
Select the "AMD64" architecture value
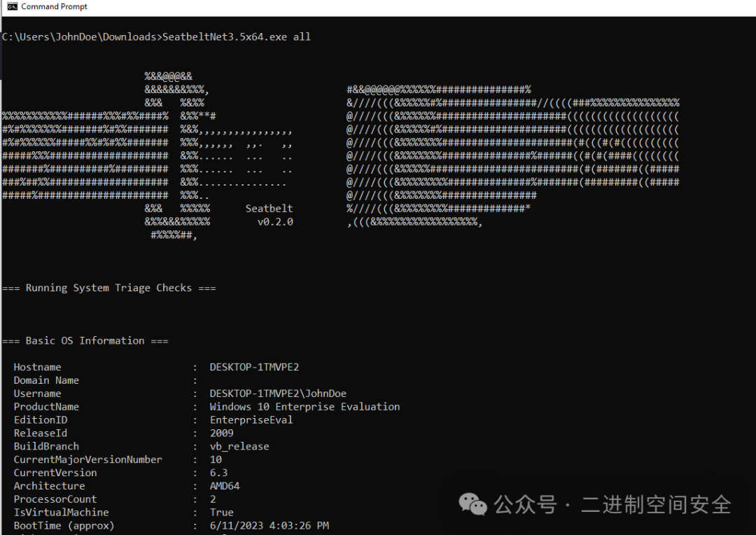[225, 486]
